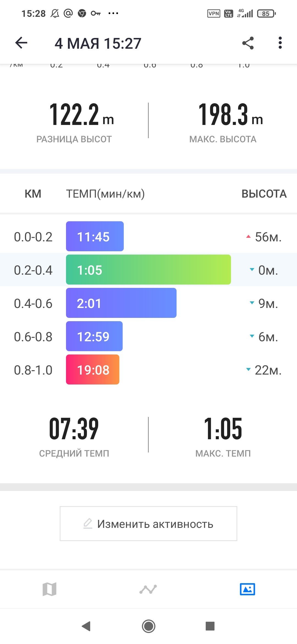Image resolution: width=297 pixels, height=644 pixels.
Task: Switch to the map tab icon
Action: click(x=50, y=589)
